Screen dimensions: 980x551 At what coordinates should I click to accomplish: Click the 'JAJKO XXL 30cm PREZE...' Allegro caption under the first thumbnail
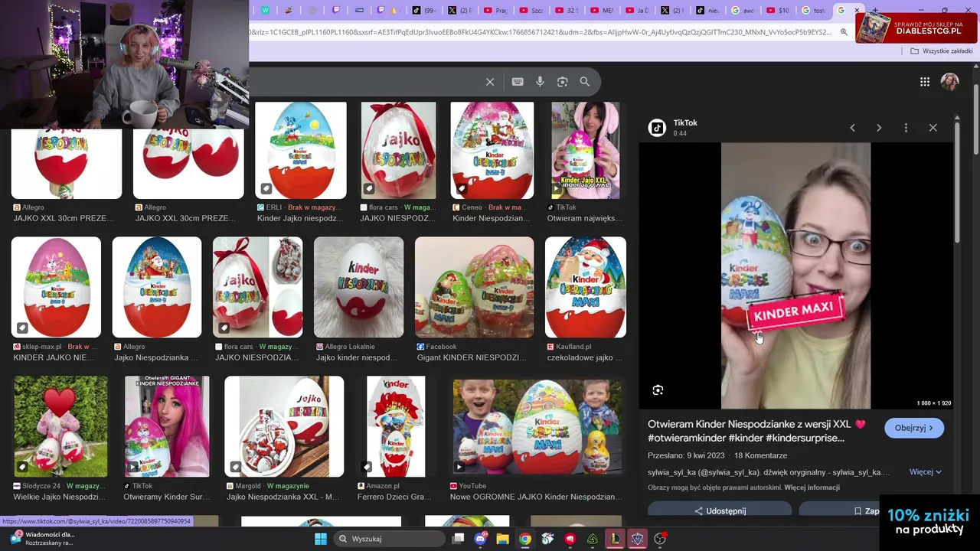pyautogui.click(x=63, y=218)
